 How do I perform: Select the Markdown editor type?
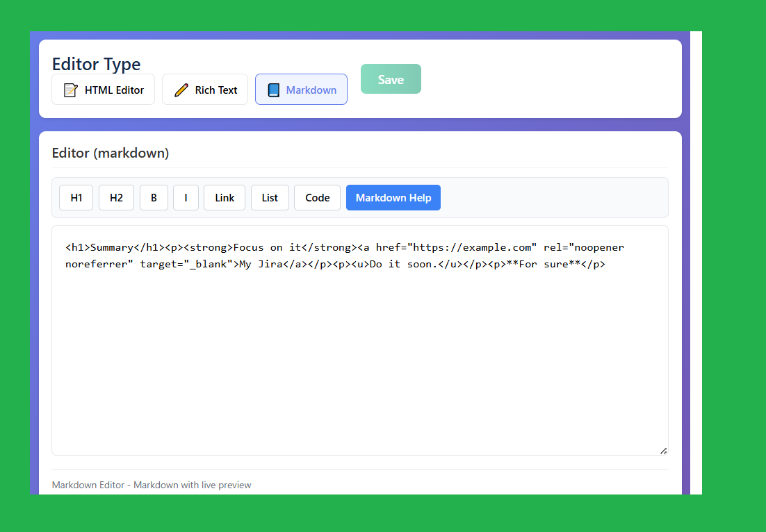(301, 89)
